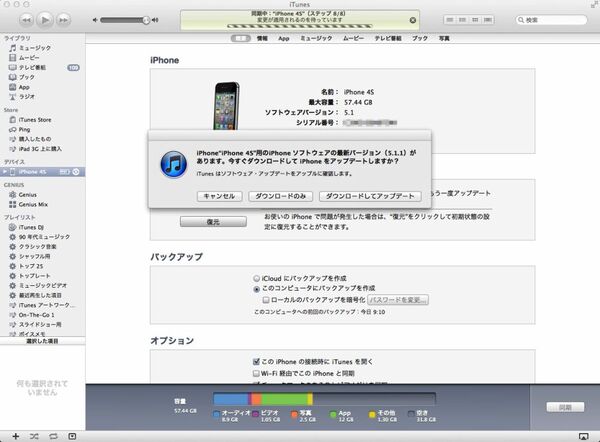Screen dimensions: 600x442
Task: Switch to grid view icon
Action: [x=475, y=20]
